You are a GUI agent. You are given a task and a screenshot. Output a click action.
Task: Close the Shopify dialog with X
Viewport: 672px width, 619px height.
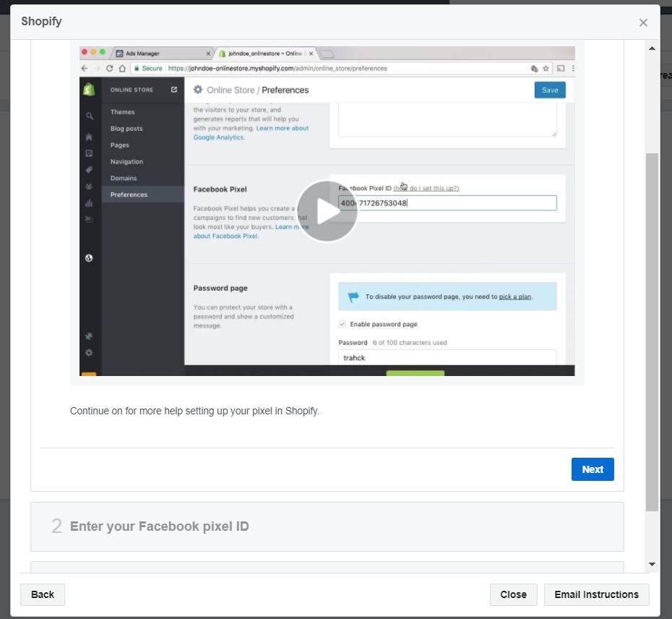[643, 22]
